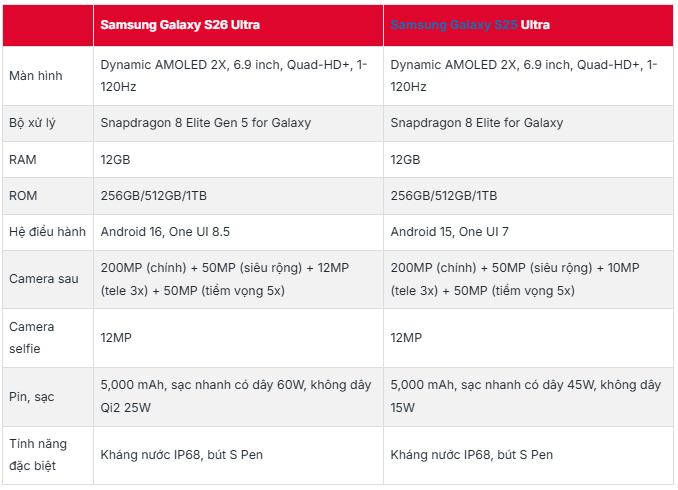Click the rear camera cell with 10MP tele

[522, 279]
